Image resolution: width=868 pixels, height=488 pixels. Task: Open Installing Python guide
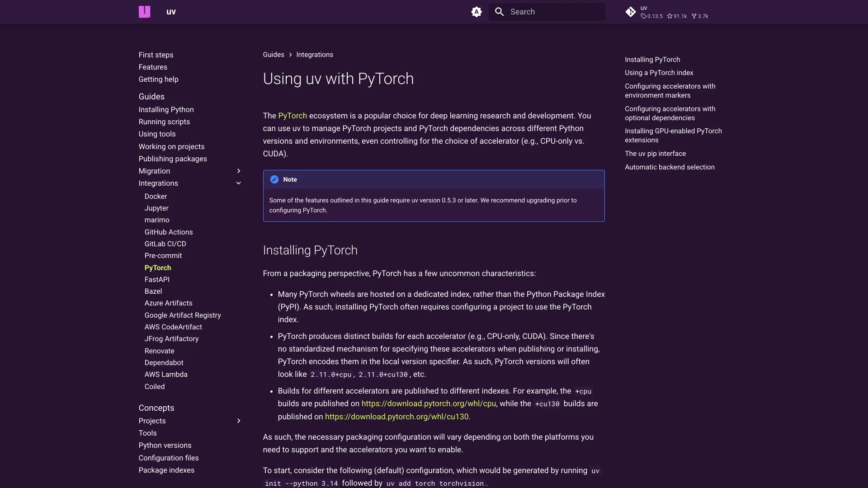166,109
